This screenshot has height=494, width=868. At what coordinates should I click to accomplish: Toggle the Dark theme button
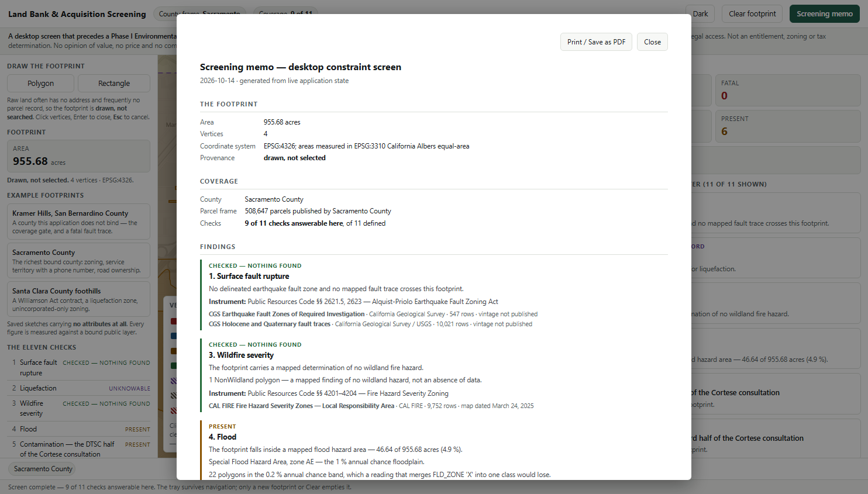[700, 14]
